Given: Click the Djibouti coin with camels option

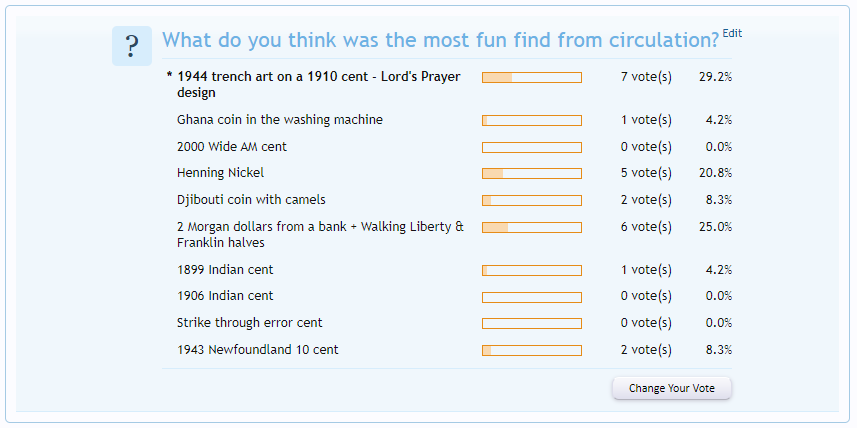Looking at the screenshot, I should click(251, 200).
